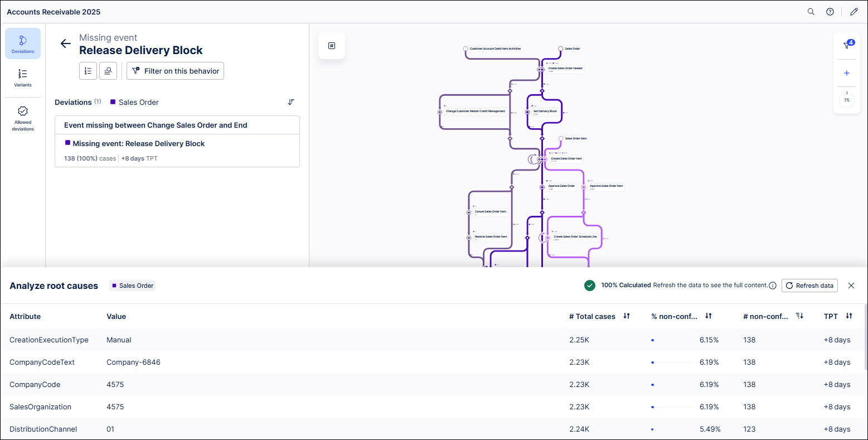Viewport: 868px width, 440px height.
Task: Click Filter on this behavior button
Action: pyautogui.click(x=175, y=71)
